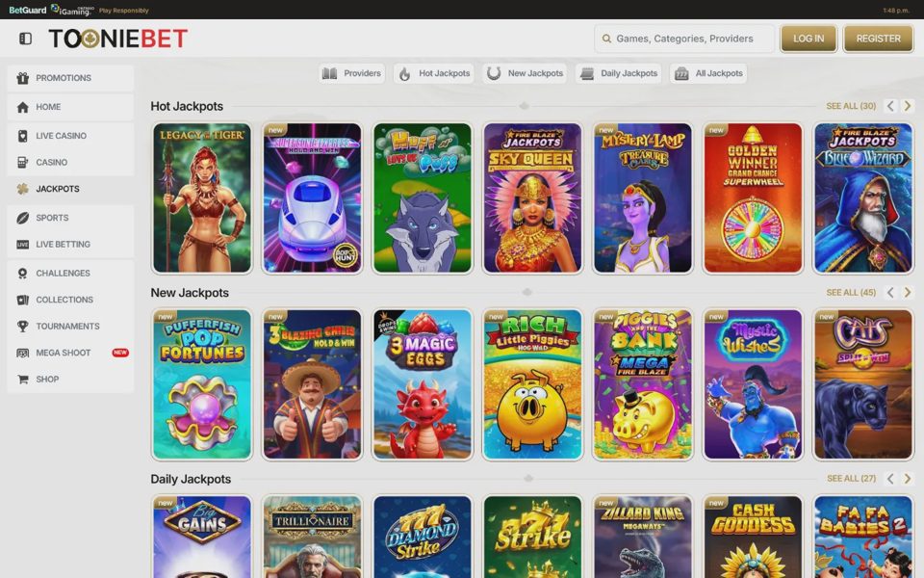Open Mega Shoot with the NEW badge
The image size is (924, 578).
(70, 353)
